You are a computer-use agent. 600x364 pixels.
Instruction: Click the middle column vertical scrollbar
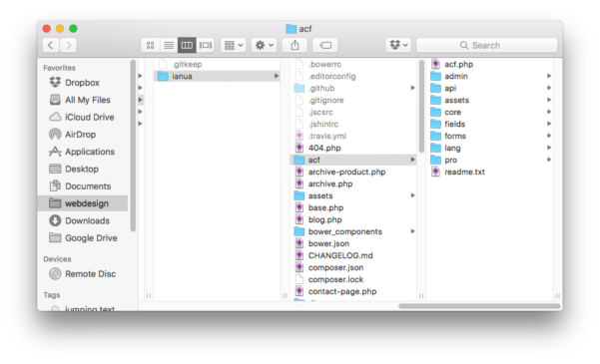pos(421,106)
